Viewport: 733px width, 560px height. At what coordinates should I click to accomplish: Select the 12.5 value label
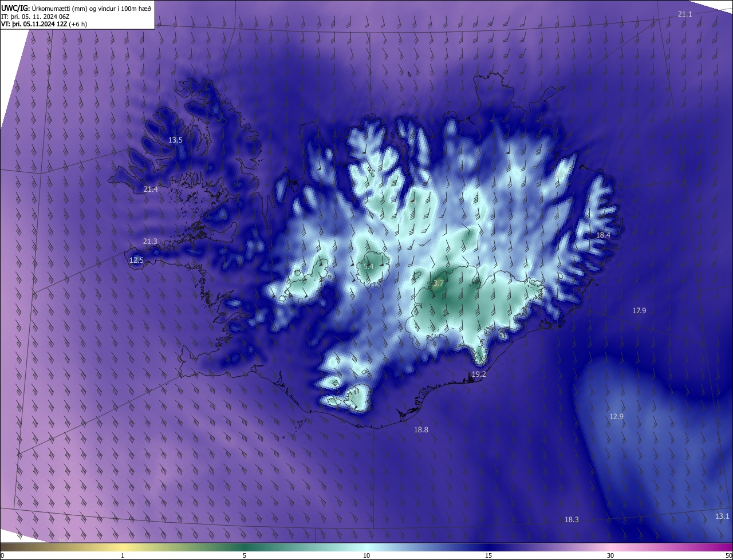(136, 260)
